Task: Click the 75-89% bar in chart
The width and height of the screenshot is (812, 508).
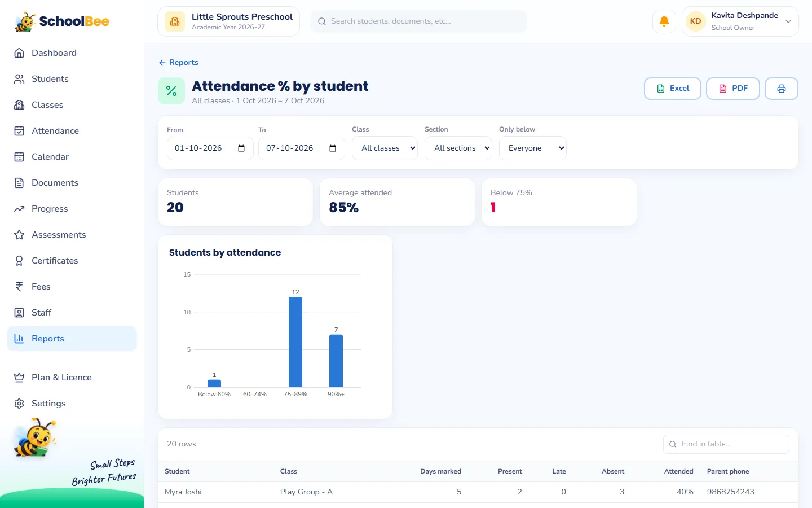Action: tap(295, 342)
